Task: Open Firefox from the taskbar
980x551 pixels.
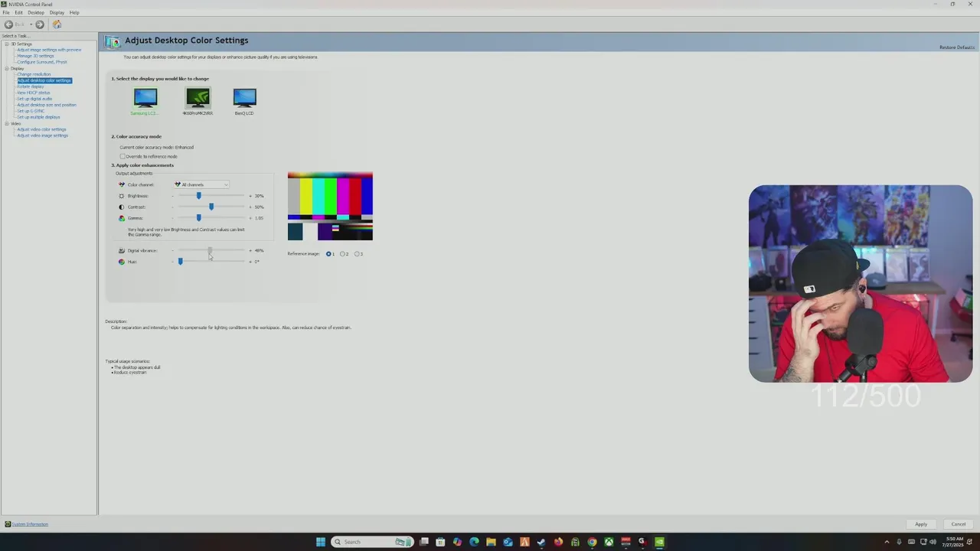Action: pyautogui.click(x=558, y=542)
